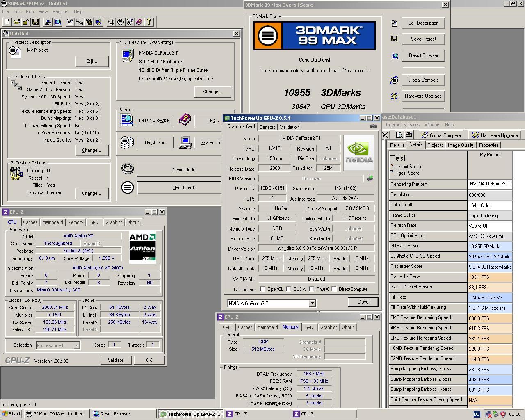Click the GPU-Z BIOS save chip icon

coord(370,178)
